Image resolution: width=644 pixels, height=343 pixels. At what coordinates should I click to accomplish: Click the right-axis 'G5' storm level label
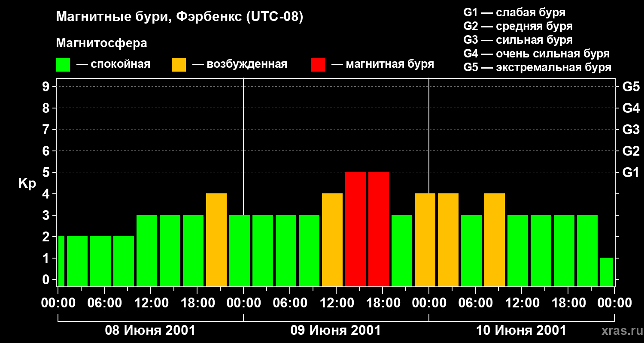631,87
